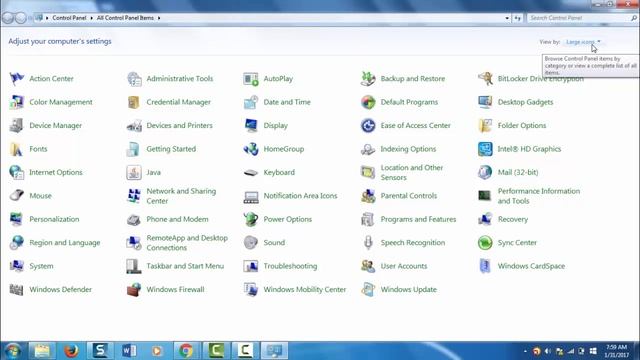The height and width of the screenshot is (360, 640).
Task: Click the BitLocker Drive Encryption key icon
Action: click(485, 79)
